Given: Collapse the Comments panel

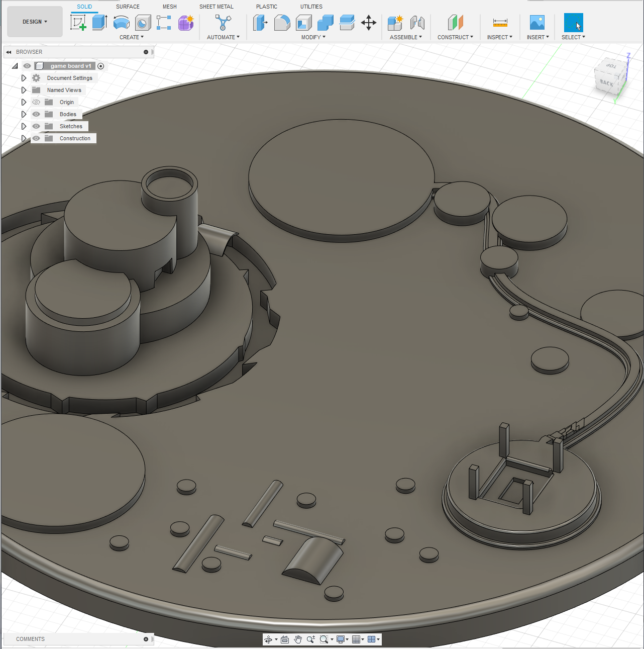Looking at the screenshot, I should [146, 639].
